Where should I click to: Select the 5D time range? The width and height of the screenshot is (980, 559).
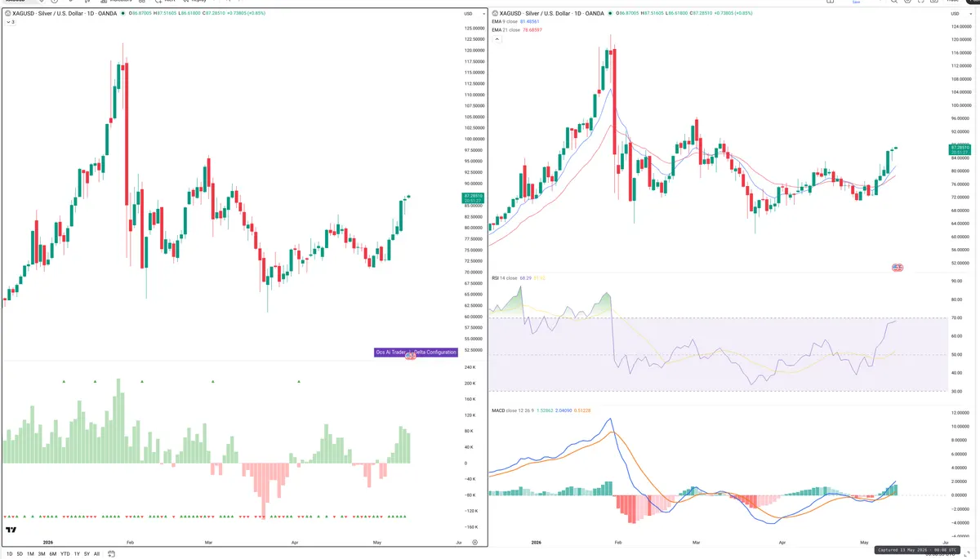click(20, 554)
